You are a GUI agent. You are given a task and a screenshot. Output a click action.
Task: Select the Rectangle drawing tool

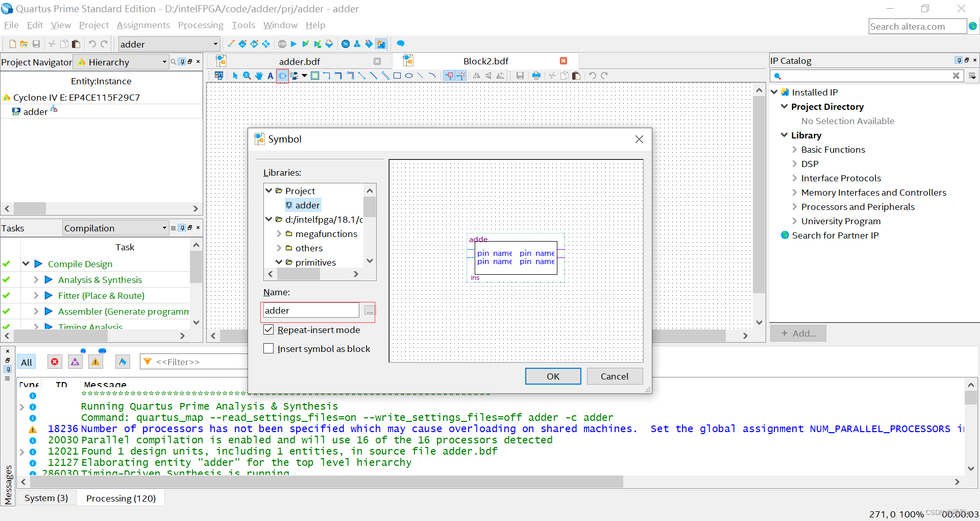pos(397,76)
